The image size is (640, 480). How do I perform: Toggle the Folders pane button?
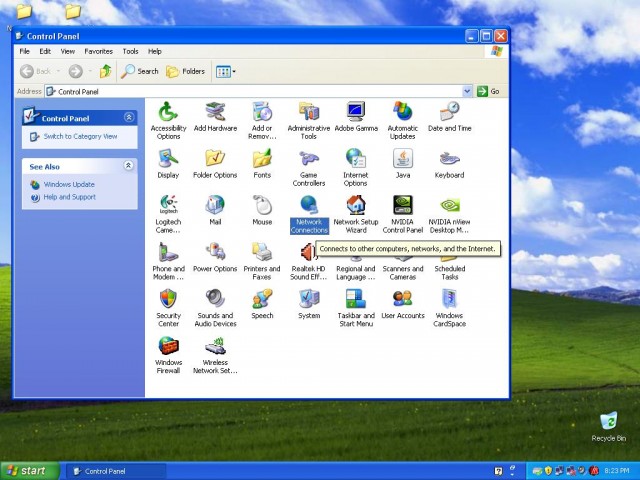(x=185, y=71)
